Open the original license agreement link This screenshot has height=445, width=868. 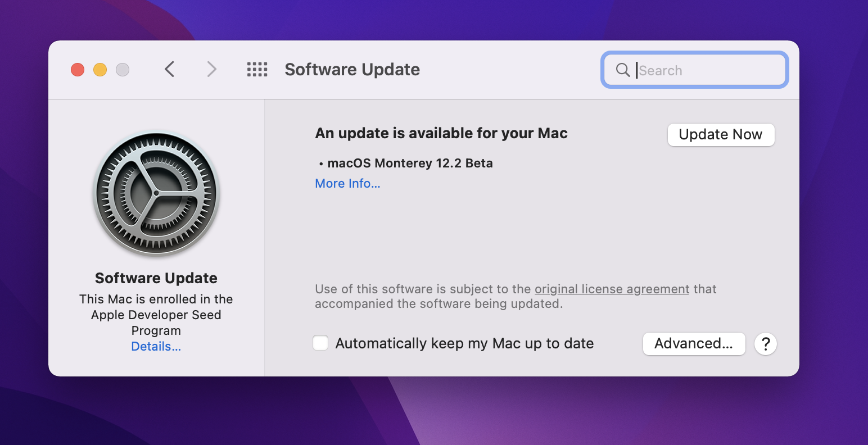(612, 289)
